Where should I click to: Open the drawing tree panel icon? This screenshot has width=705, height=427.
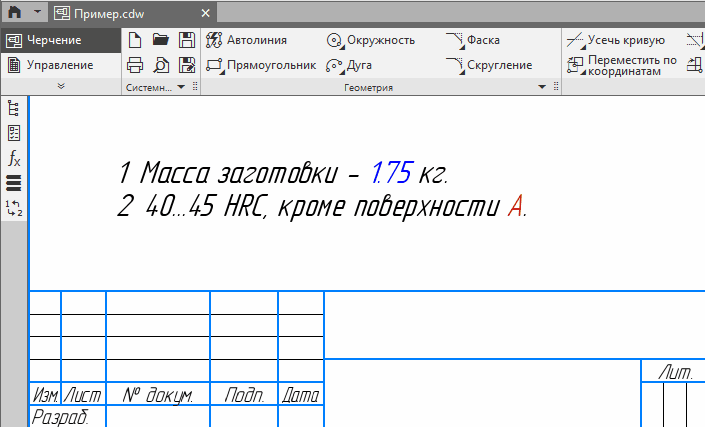(14, 108)
